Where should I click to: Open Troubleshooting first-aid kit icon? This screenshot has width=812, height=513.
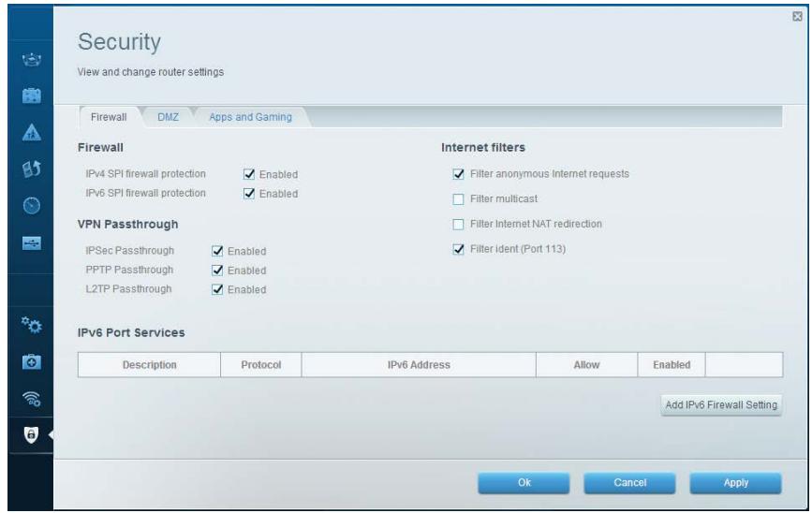coord(32,361)
